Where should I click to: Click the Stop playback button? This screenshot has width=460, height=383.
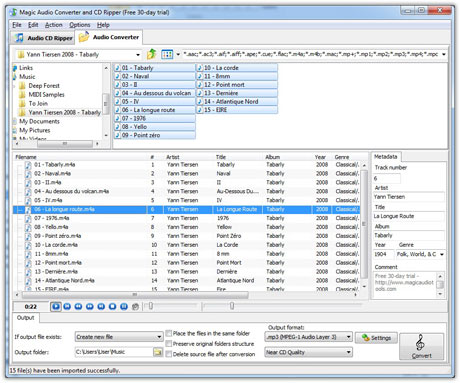[112, 306]
